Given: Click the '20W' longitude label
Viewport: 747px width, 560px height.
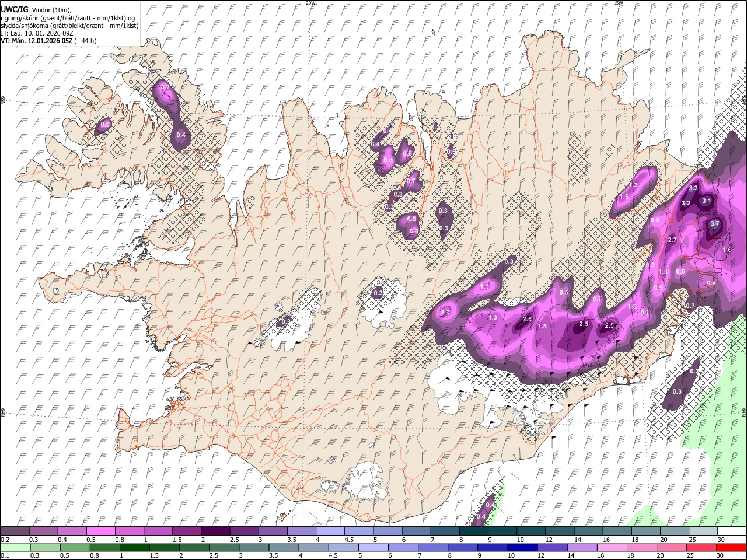Looking at the screenshot, I should pos(310,3).
